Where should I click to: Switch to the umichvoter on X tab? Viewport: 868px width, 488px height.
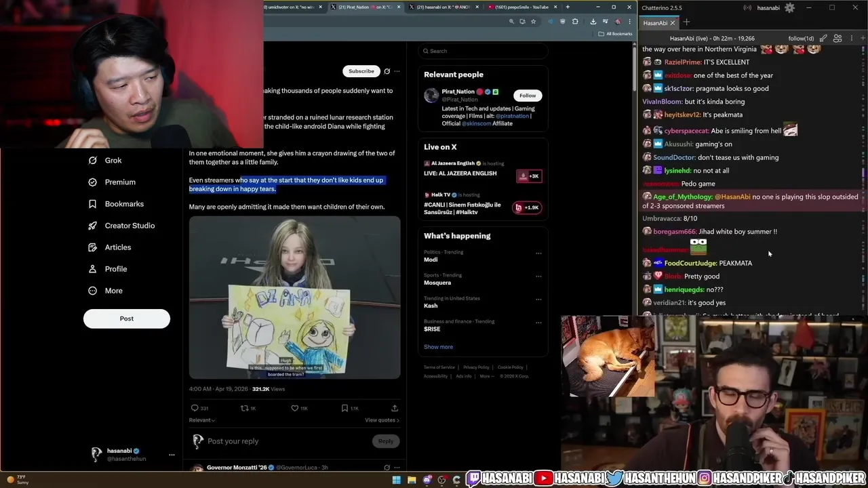point(292,7)
